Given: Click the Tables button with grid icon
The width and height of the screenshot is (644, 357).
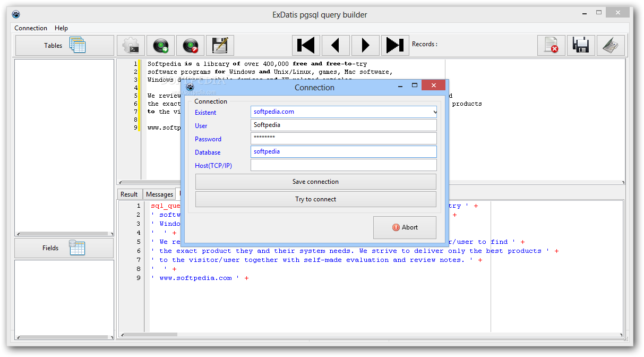Looking at the screenshot, I should [64, 46].
